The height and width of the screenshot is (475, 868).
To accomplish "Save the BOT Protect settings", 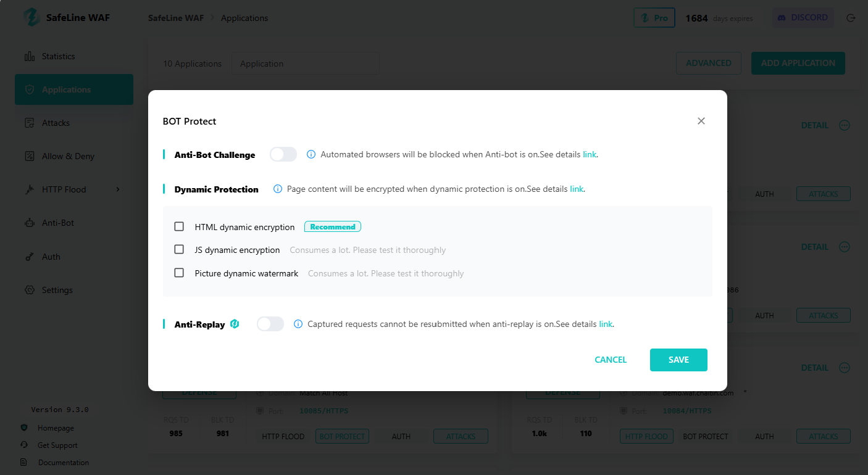I will (x=678, y=360).
